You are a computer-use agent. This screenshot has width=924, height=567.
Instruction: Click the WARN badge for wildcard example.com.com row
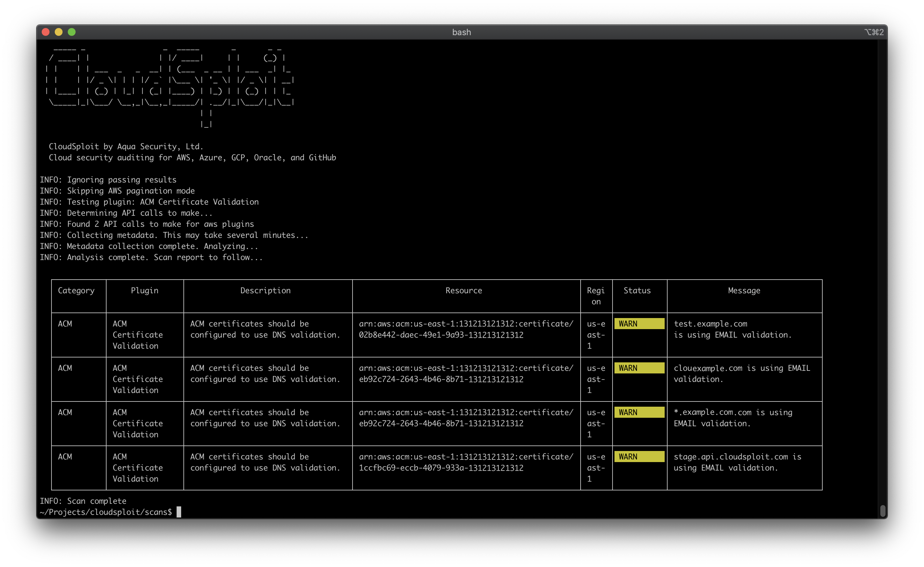point(639,412)
